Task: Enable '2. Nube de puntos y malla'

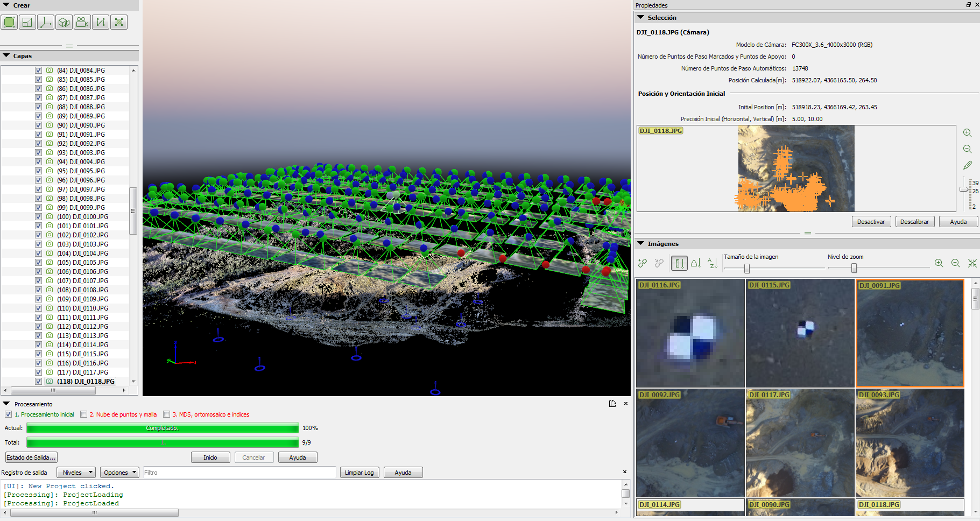Action: 83,414
